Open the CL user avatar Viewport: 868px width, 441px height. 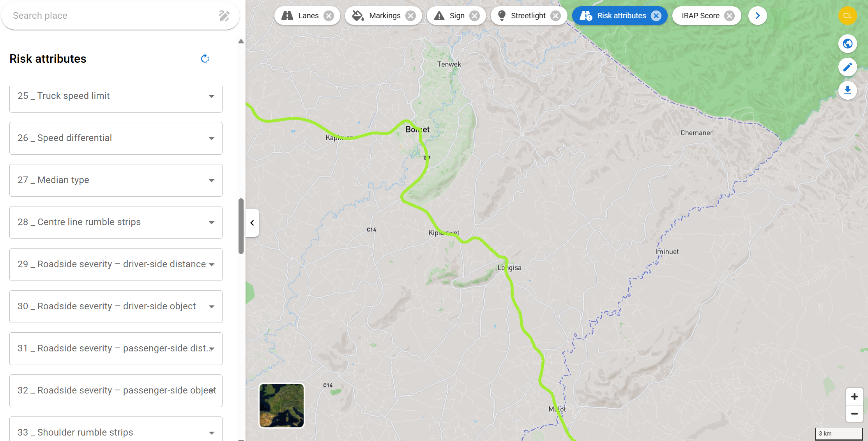point(847,16)
